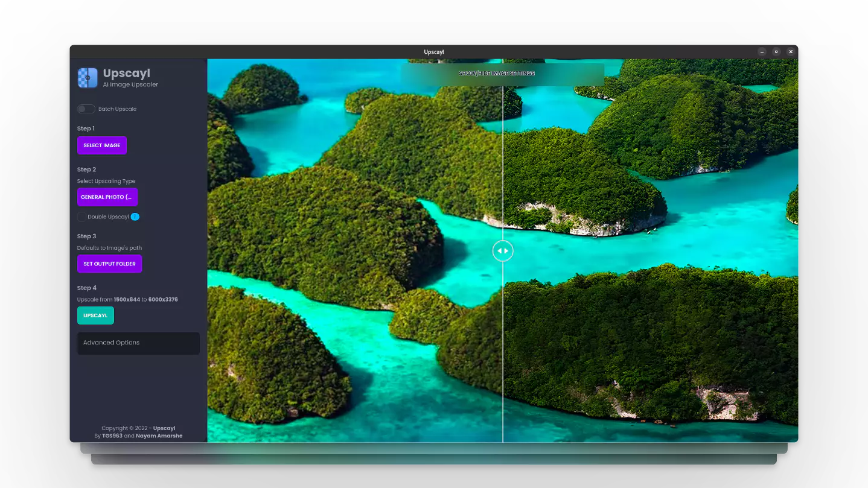Open the Nayam Amarshe author link
This screenshot has width=868, height=488.
click(x=159, y=436)
